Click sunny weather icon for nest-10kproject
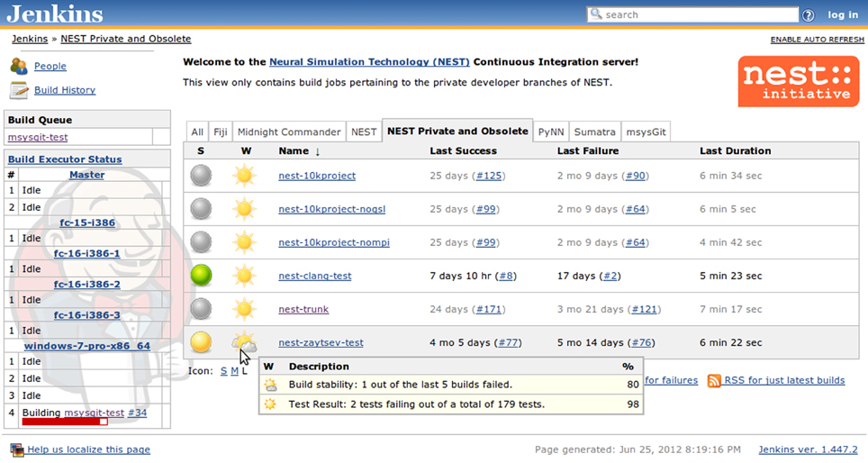Viewport: 868px width, 463px height. click(244, 176)
